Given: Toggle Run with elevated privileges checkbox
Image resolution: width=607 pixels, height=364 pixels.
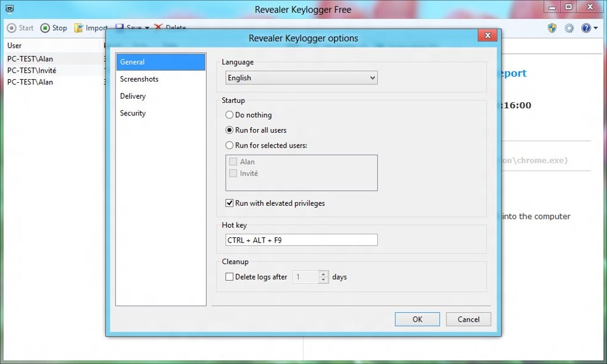Looking at the screenshot, I should [229, 203].
